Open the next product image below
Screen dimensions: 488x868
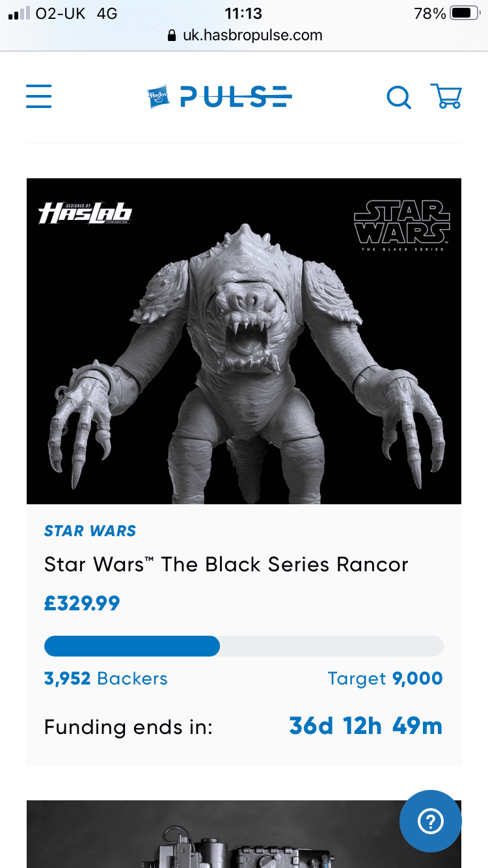tap(244, 834)
